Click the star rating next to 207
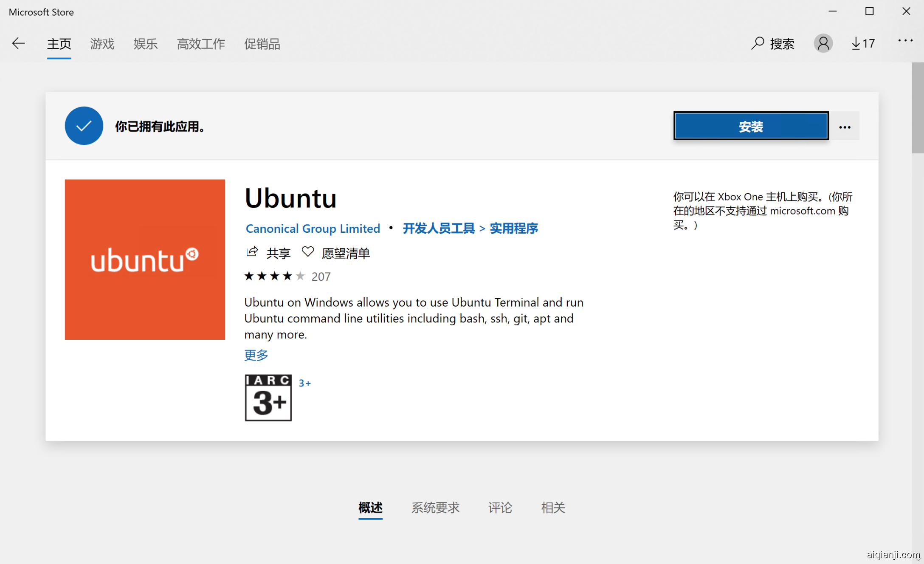This screenshot has width=924, height=564. pos(274,276)
